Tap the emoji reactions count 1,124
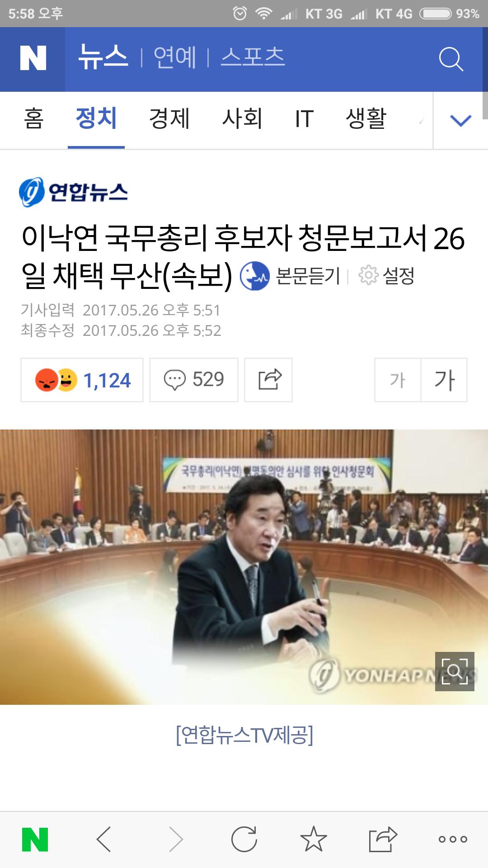This screenshot has height=868, width=488. click(x=82, y=380)
